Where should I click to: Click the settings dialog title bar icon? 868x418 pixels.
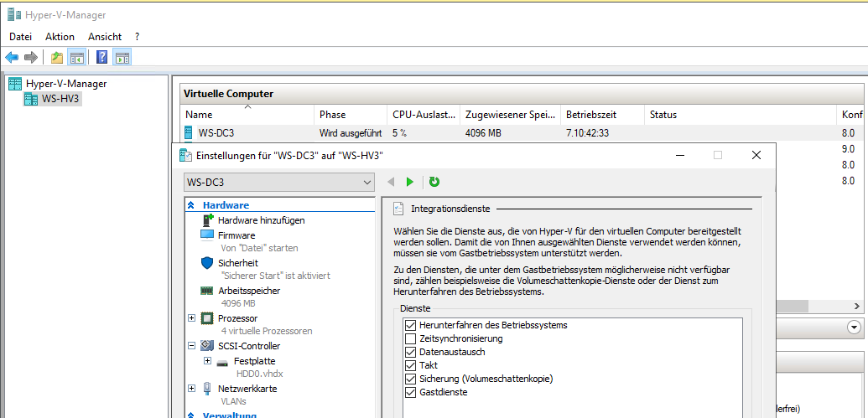point(185,155)
